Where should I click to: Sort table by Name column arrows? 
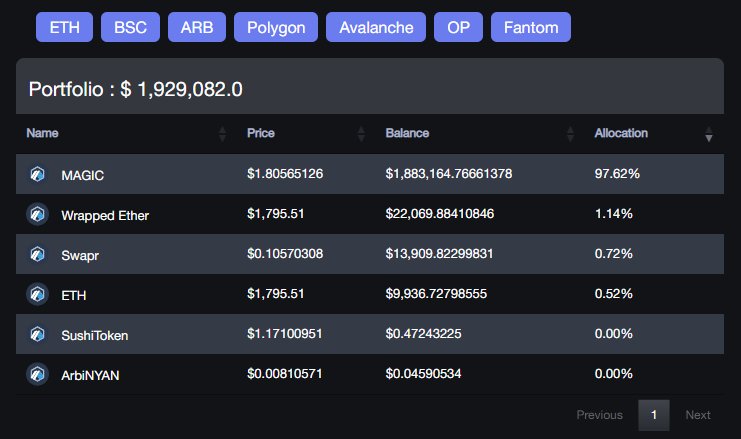pos(222,134)
